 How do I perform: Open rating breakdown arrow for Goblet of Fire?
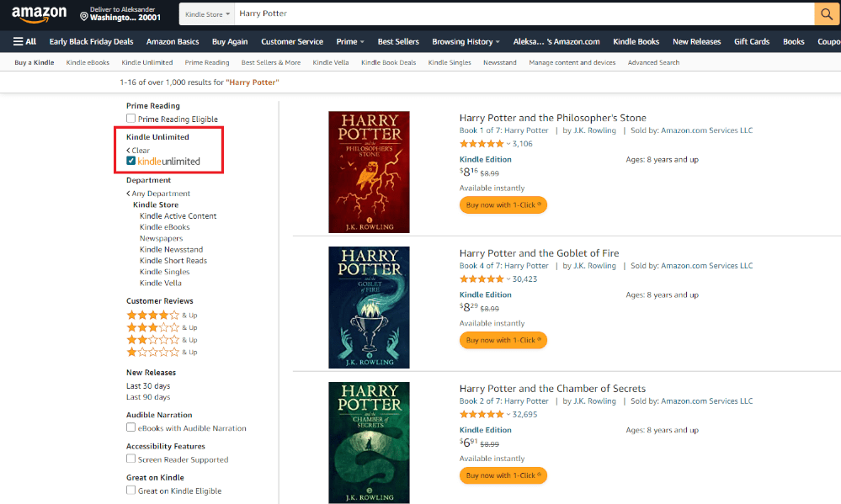coord(508,279)
